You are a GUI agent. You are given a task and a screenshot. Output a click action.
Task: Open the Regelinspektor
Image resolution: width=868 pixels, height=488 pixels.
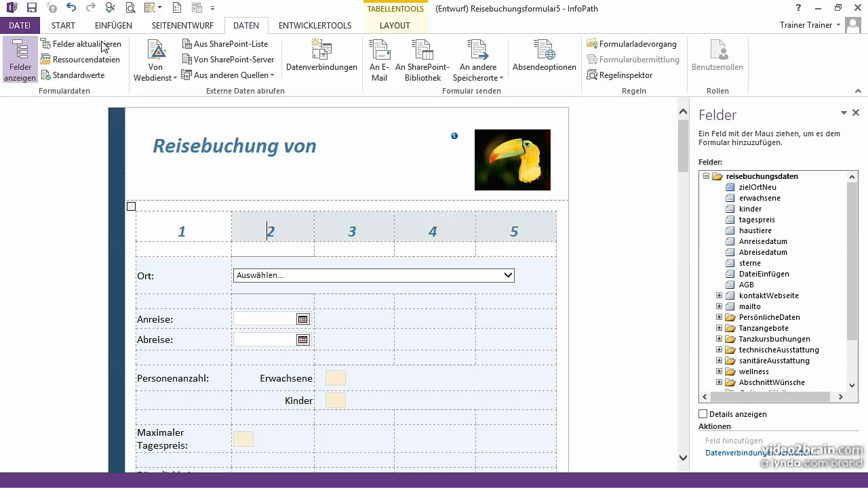620,75
